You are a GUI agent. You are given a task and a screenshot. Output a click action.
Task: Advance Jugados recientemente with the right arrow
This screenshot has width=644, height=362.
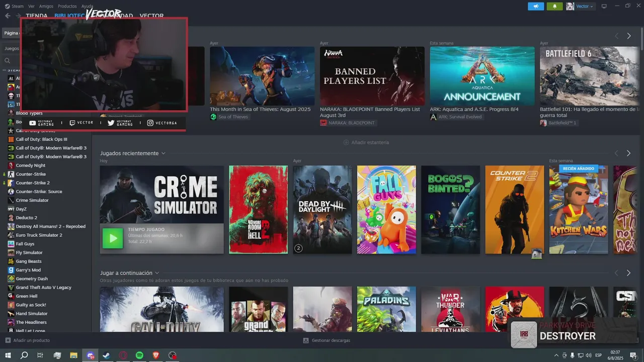[x=628, y=153]
